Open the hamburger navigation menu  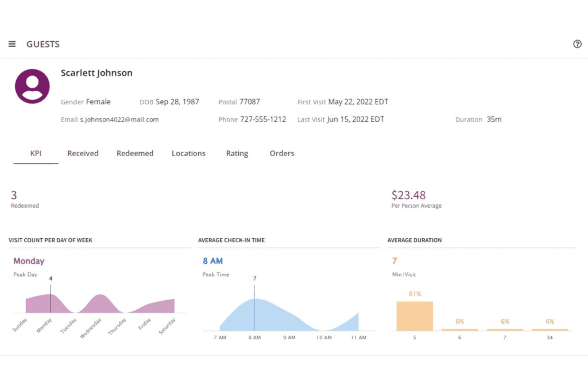click(12, 44)
